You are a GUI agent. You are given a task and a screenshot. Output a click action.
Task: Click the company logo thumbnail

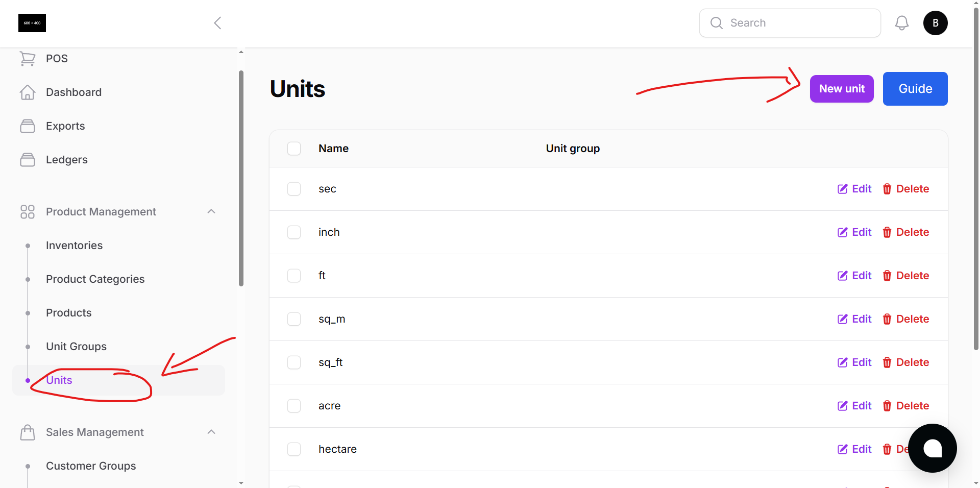point(32,23)
